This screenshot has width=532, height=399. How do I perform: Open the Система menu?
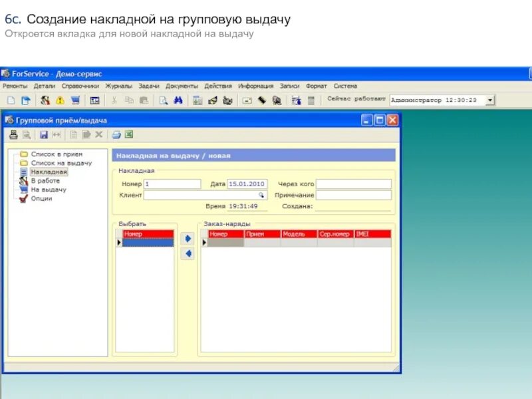click(x=345, y=86)
